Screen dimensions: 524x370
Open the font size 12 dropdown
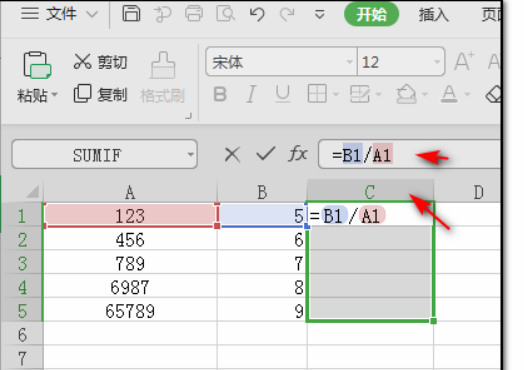tap(437, 62)
